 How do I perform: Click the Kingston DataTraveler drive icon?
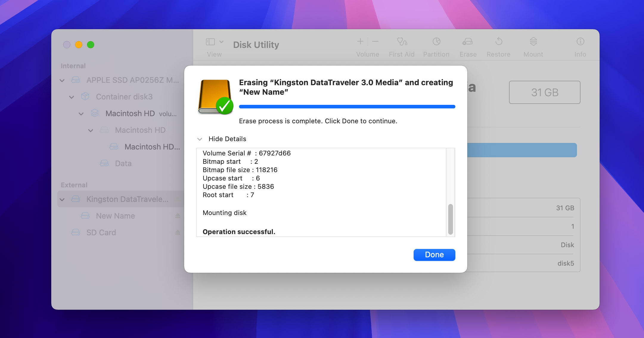(76, 199)
